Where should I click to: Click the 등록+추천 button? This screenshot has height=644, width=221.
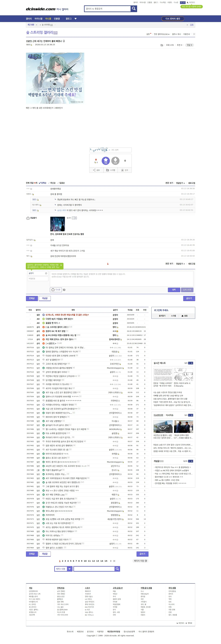tap(187, 290)
